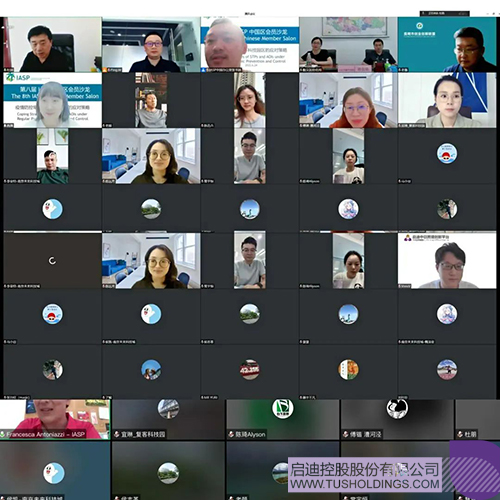Click the dark meeting toolbar in the top-right
Screen dimensions: 500x500
[444, 13]
